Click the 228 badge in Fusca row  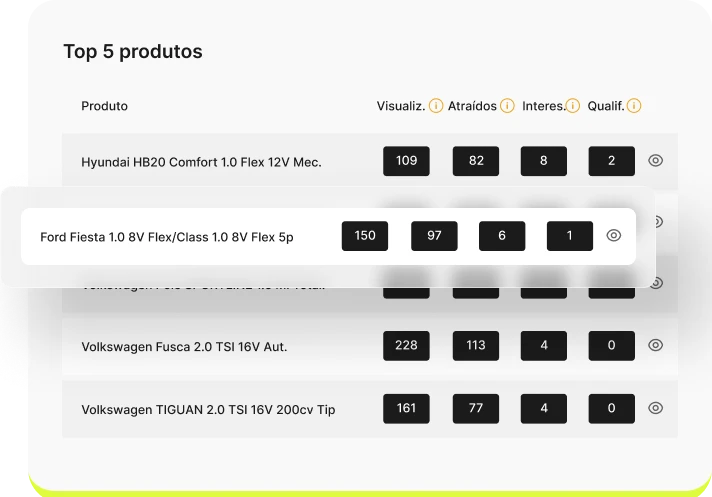pyautogui.click(x=406, y=345)
